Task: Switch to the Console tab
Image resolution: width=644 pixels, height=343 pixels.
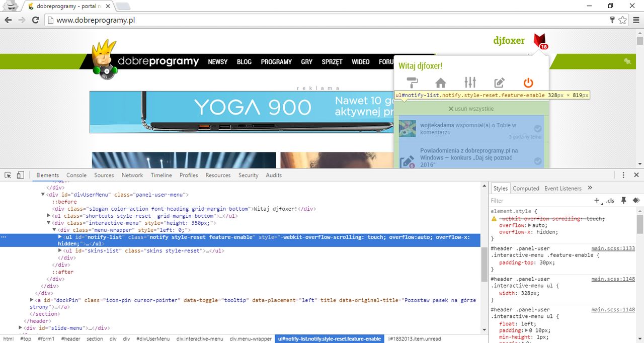Action: point(76,175)
